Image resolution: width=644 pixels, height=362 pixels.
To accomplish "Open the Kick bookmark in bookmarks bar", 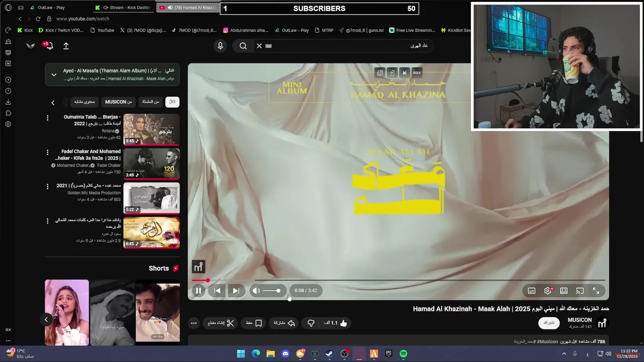I will [x=25, y=30].
